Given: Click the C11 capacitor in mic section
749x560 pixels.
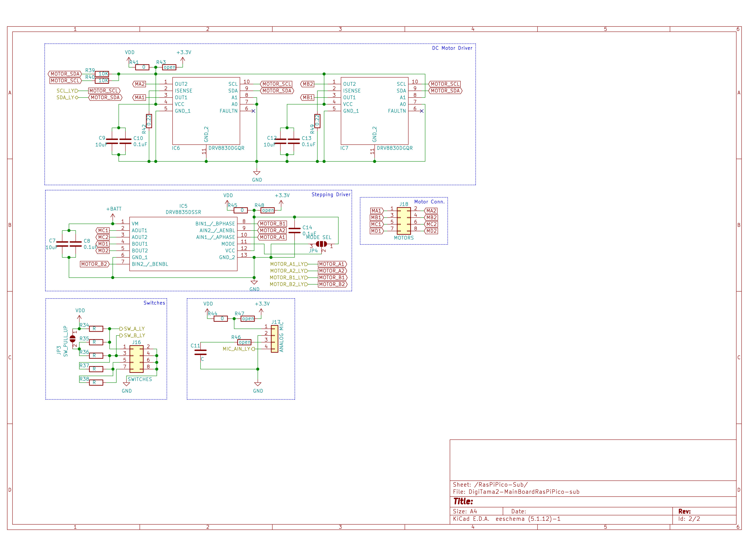Looking at the screenshot, I should click(200, 352).
